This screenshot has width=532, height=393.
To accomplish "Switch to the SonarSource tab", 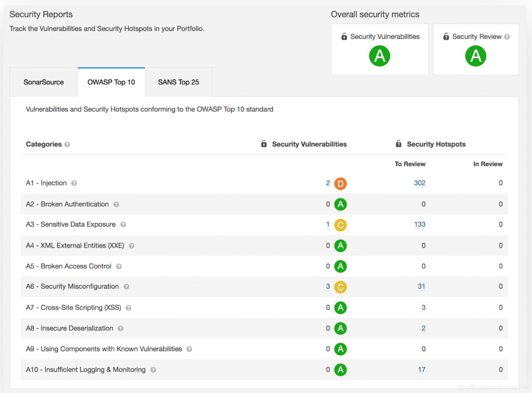I will (x=44, y=82).
